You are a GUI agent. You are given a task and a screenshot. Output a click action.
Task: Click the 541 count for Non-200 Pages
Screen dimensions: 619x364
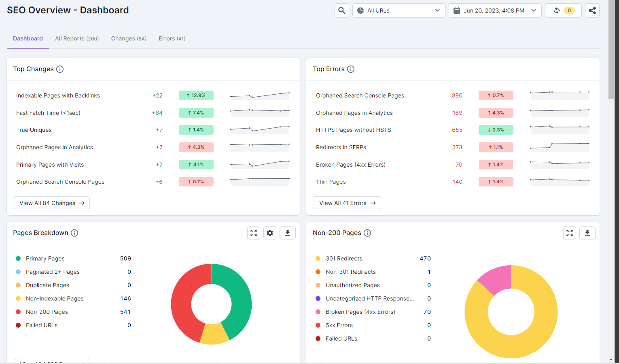(x=125, y=312)
